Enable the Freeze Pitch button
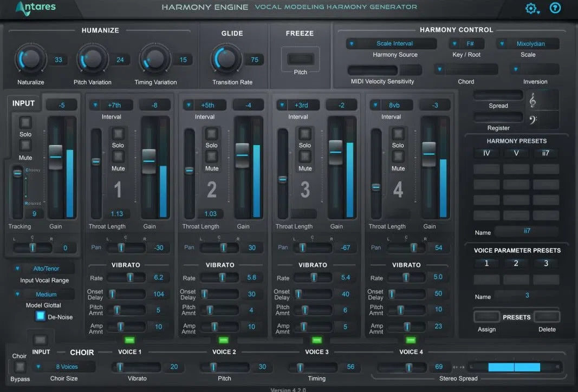 click(x=301, y=59)
